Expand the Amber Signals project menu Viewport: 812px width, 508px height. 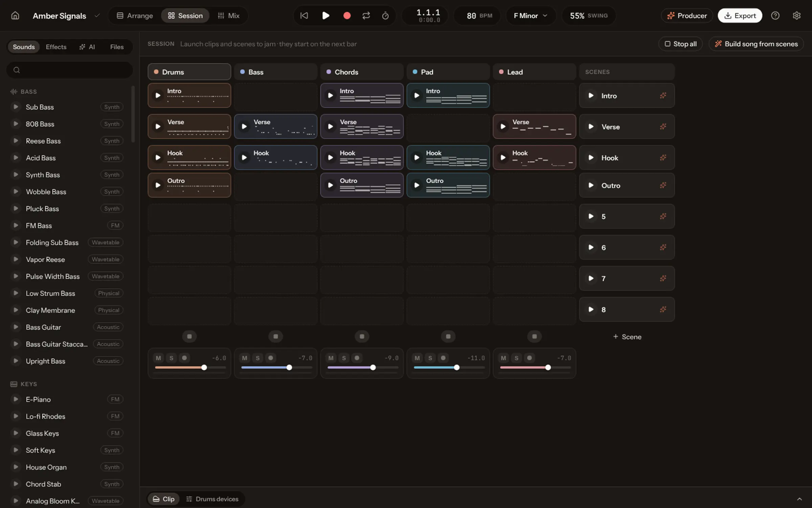97,16
